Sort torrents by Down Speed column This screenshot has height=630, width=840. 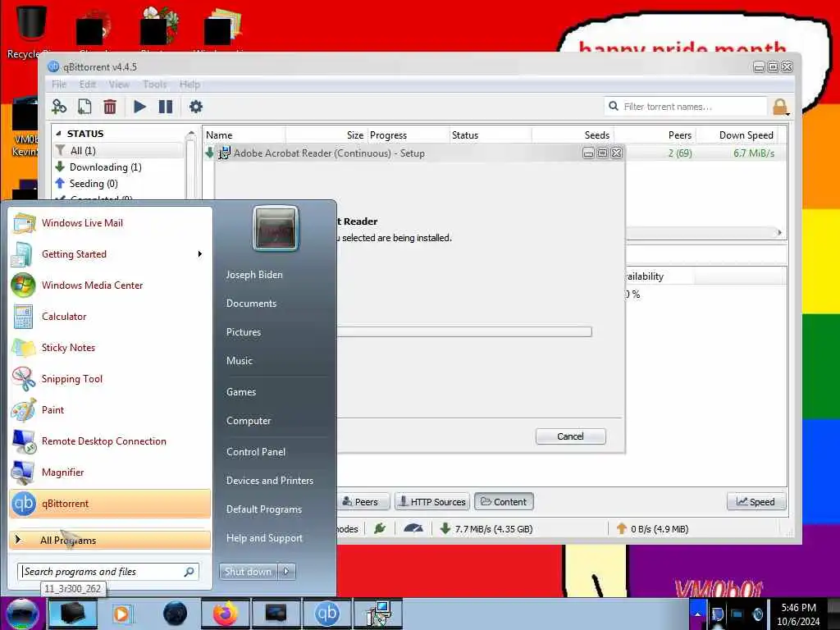[x=737, y=135]
